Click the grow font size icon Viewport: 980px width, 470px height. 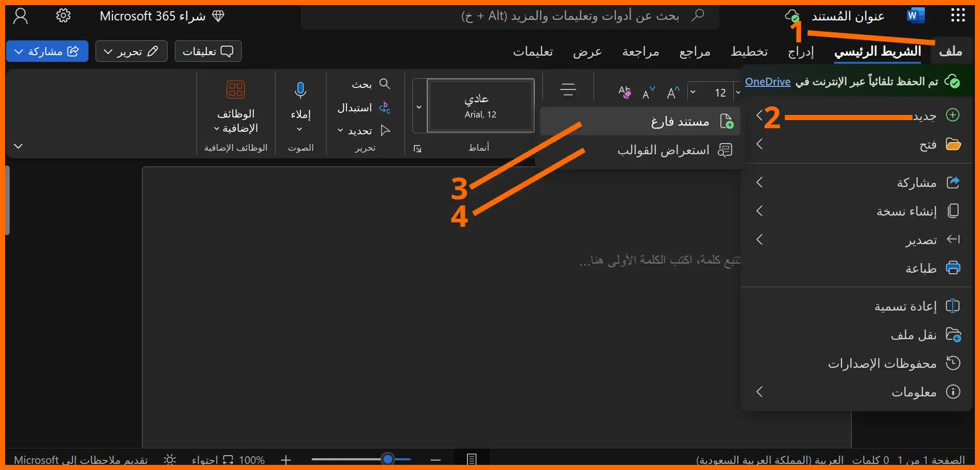[x=673, y=92]
